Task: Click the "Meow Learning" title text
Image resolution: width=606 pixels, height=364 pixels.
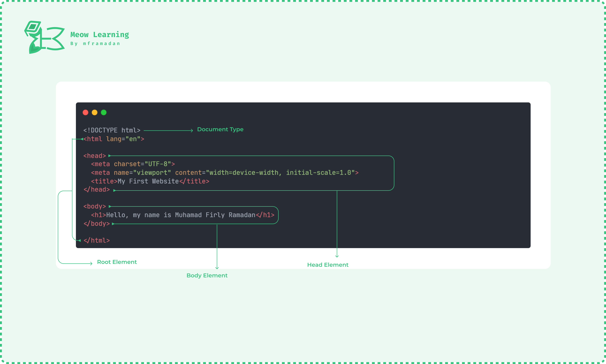Action: (x=100, y=35)
